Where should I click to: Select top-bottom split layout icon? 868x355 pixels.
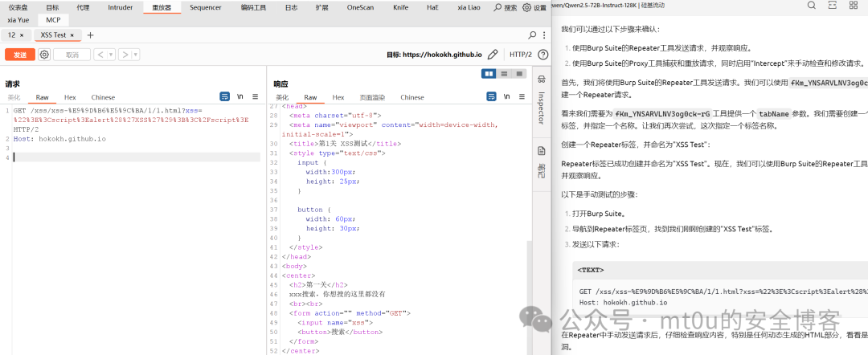504,74
